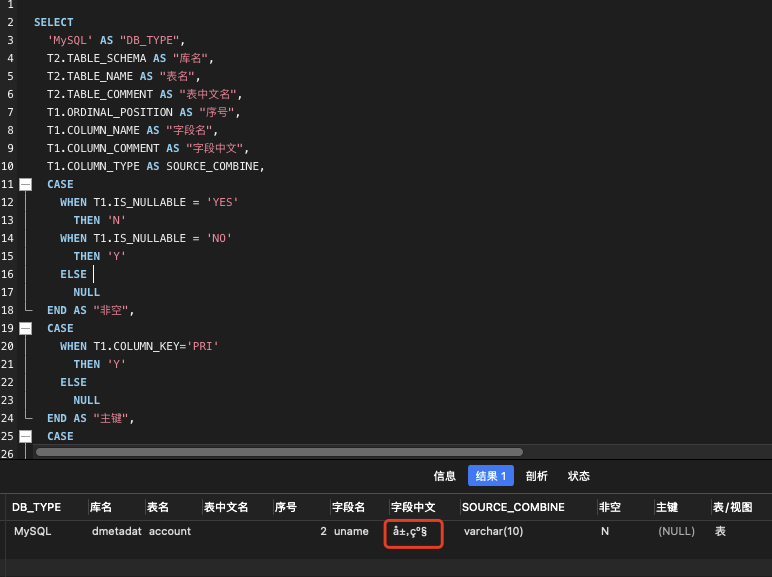Click T1.ORDINAL_POSITION on line 7

(x=110, y=112)
